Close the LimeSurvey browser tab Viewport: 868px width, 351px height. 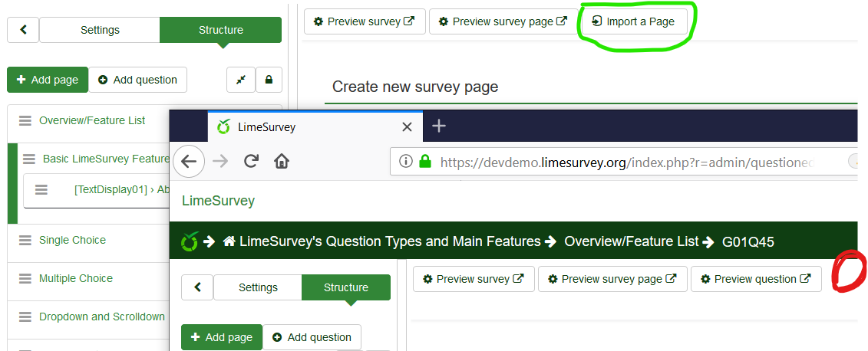408,126
